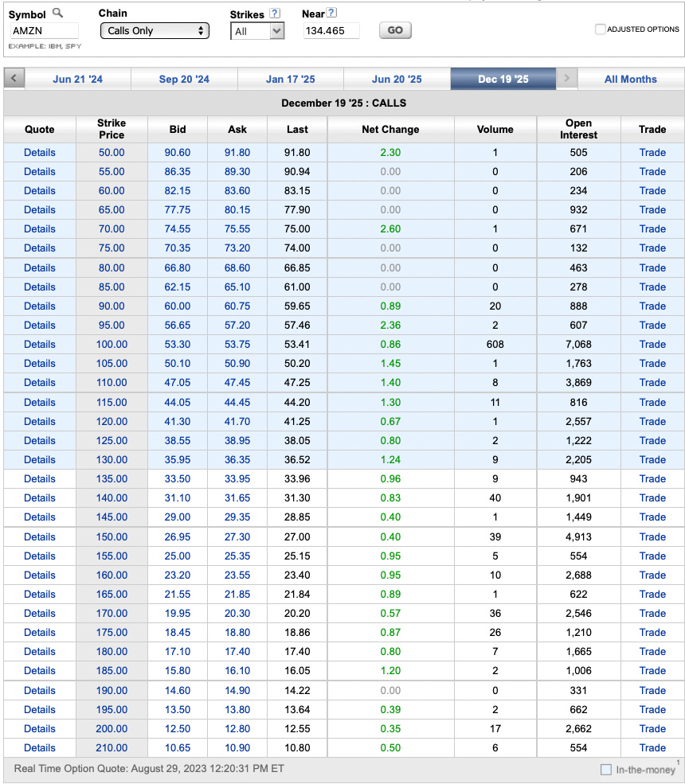Image resolution: width=685 pixels, height=784 pixels.
Task: Open Details for the 175.00 strike
Action: pyautogui.click(x=40, y=632)
